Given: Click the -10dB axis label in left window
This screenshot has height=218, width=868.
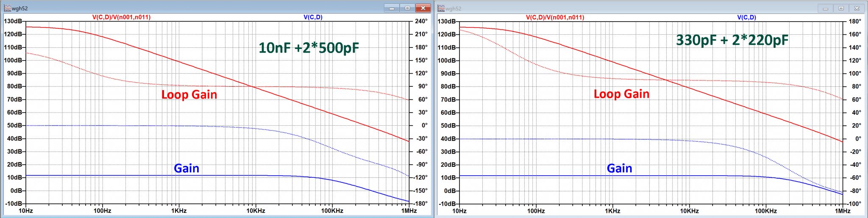Looking at the screenshot, I should click(x=13, y=204).
